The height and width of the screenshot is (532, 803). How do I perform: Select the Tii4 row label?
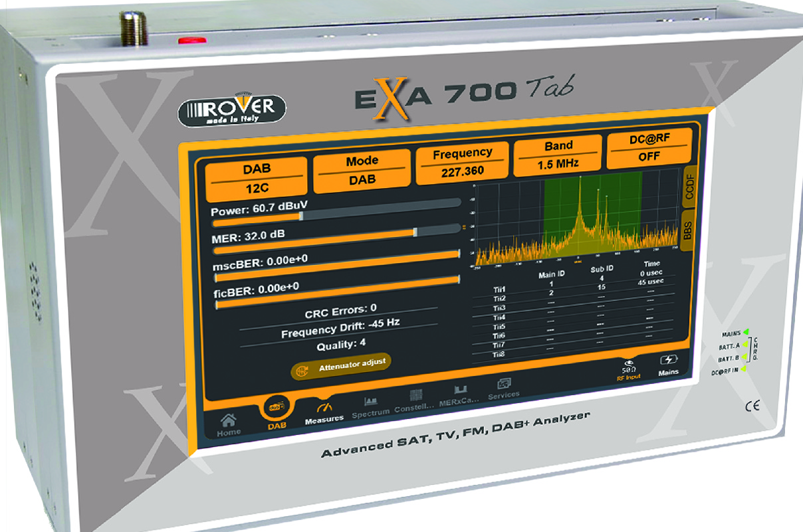pyautogui.click(x=499, y=318)
